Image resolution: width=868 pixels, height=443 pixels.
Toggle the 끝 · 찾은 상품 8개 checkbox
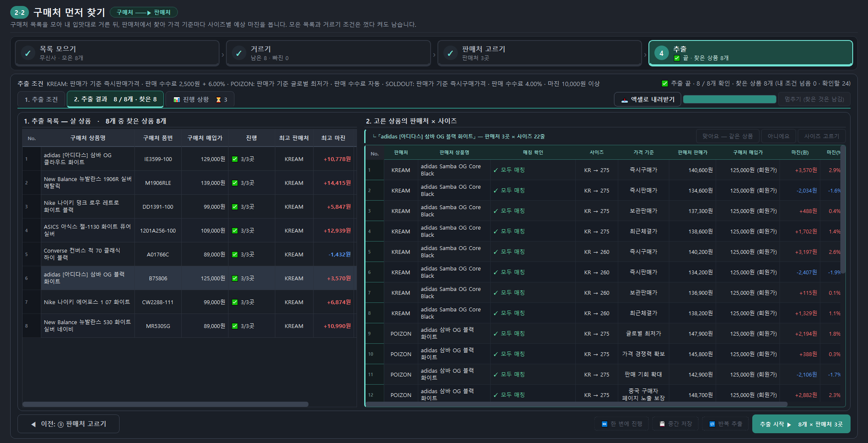(x=677, y=58)
